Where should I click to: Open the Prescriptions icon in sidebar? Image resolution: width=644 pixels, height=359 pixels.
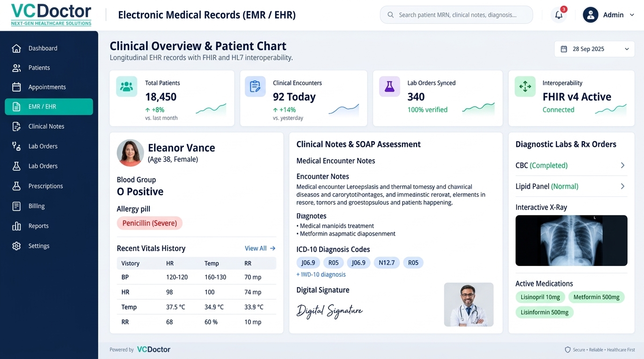pyautogui.click(x=16, y=186)
